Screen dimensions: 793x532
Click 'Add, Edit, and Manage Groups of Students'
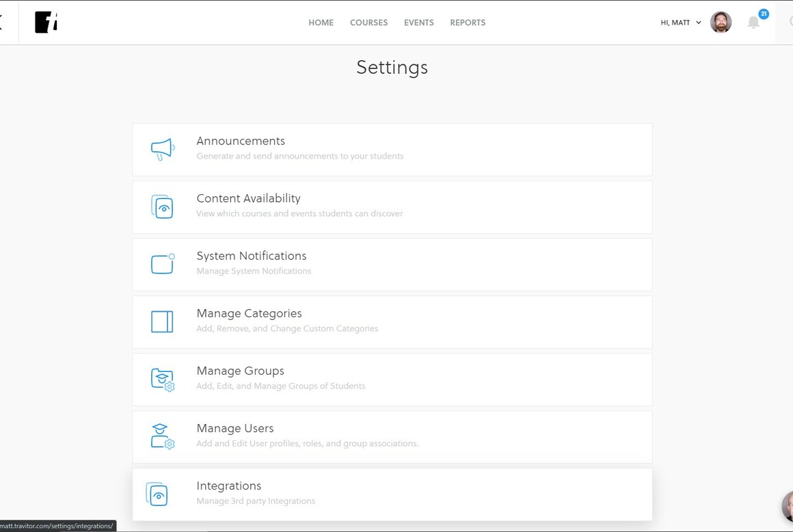tap(281, 386)
